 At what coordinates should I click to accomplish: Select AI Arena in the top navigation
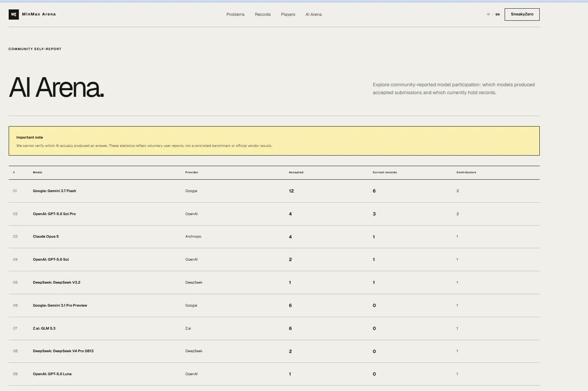point(313,14)
